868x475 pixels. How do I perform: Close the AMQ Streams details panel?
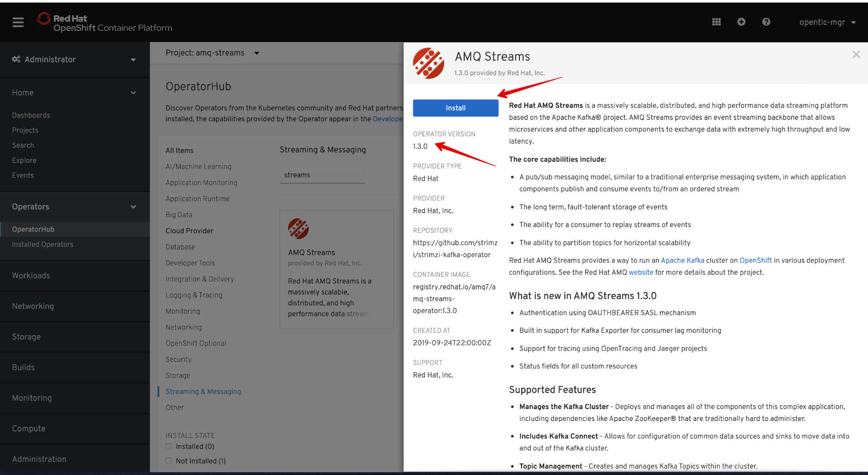[856, 55]
